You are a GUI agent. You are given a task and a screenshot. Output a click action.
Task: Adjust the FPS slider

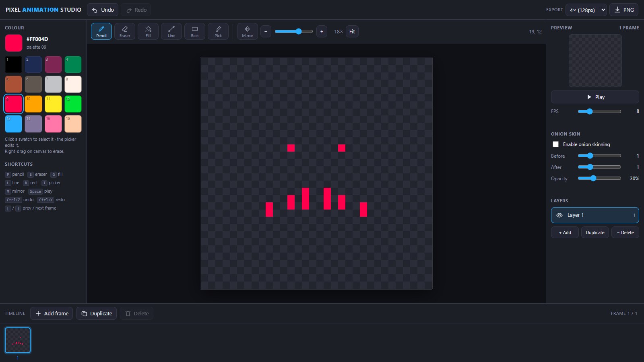(599, 111)
